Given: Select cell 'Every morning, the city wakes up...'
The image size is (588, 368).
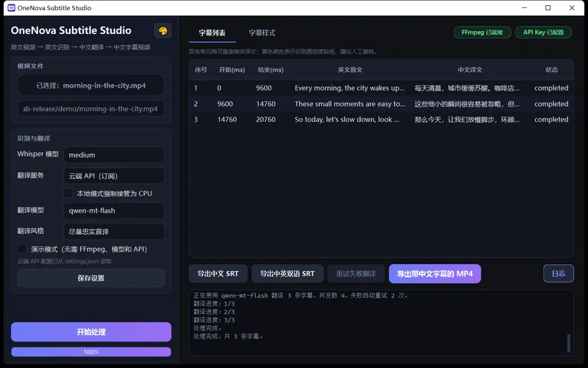Looking at the screenshot, I should (x=350, y=88).
